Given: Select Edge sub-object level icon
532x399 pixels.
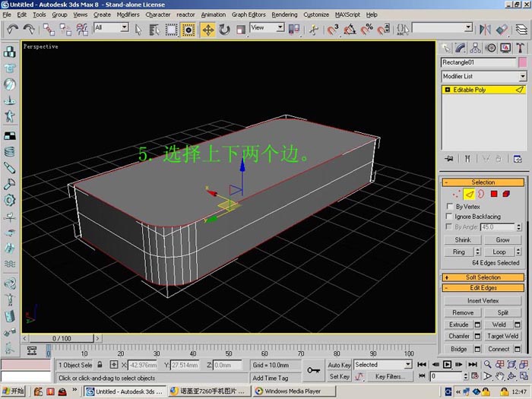Looking at the screenshot, I should pos(469,194).
